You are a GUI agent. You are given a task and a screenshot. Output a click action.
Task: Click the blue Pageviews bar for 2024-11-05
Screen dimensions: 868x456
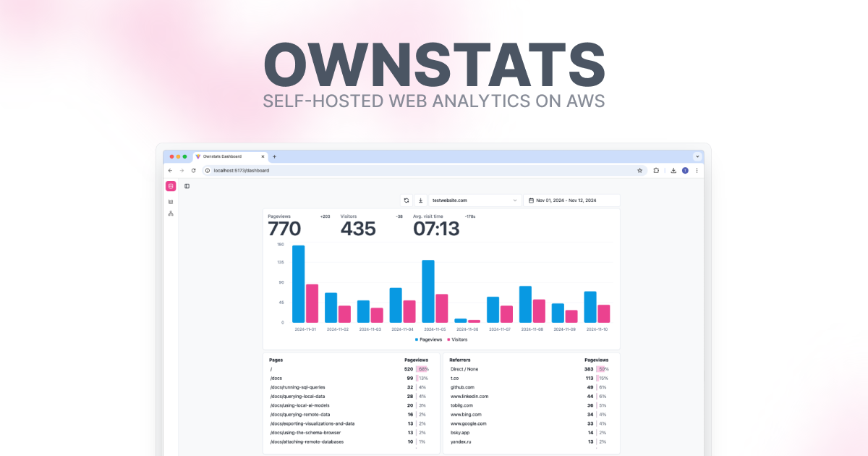coord(428,291)
